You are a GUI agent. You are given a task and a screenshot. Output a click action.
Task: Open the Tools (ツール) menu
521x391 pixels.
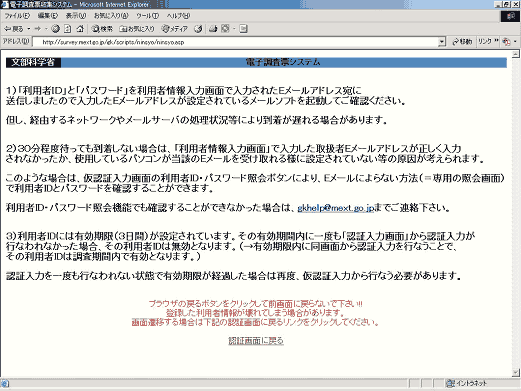pos(147,16)
